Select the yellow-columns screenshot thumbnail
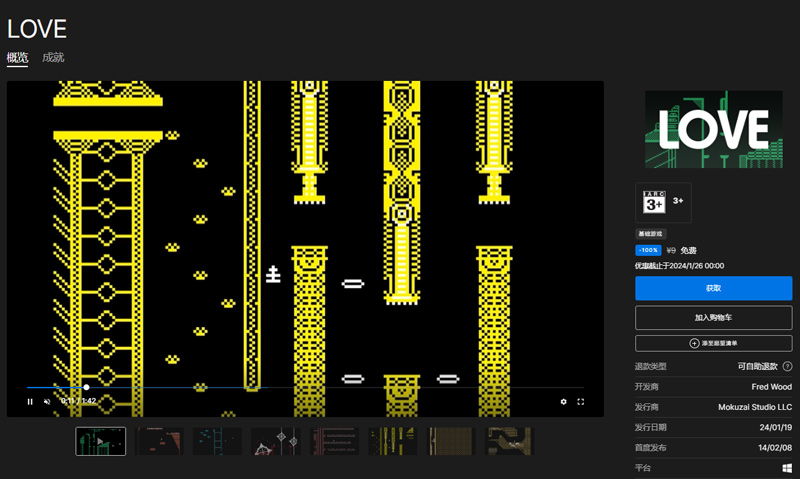800x479 pixels. (x=393, y=441)
